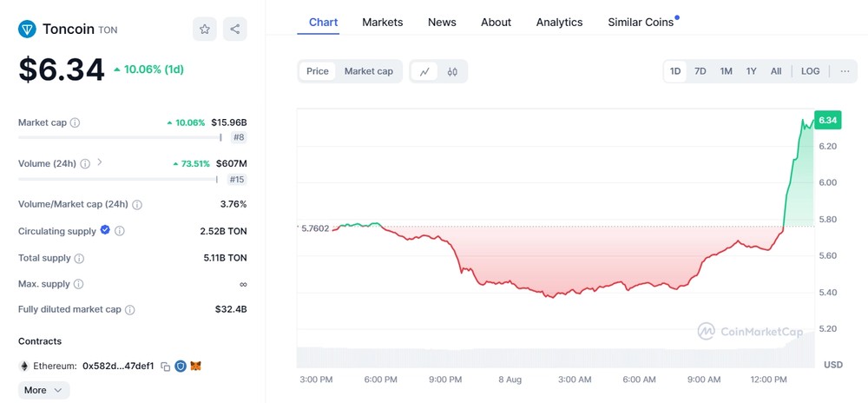
Task: Expand the More contracts dropdown
Action: 43,390
